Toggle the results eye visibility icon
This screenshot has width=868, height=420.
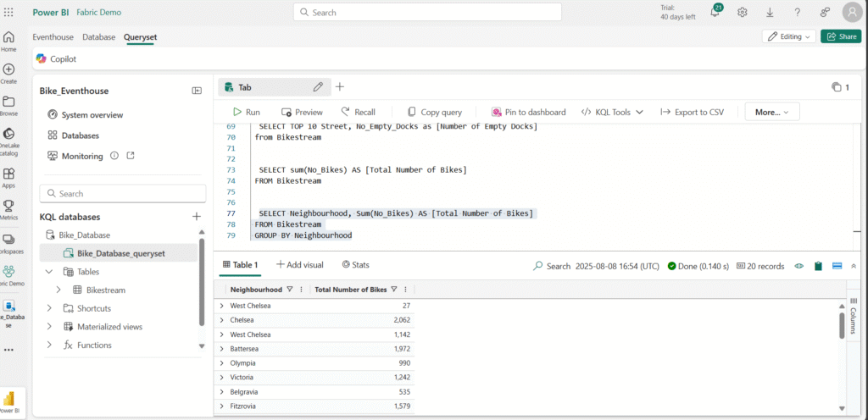[798, 266]
